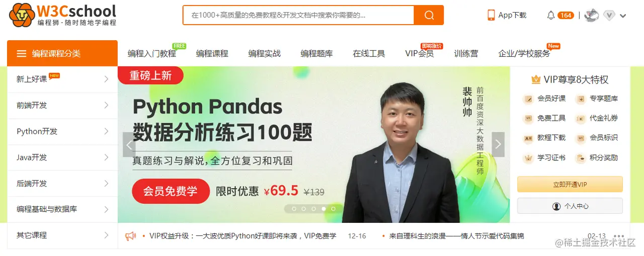Image resolution: width=644 pixels, height=256 pixels.
Task: Click the megaphone announcement icon
Action: [x=130, y=236]
